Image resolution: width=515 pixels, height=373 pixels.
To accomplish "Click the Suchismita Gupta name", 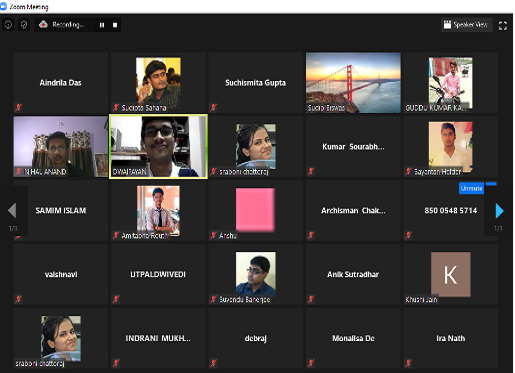I will 255,83.
